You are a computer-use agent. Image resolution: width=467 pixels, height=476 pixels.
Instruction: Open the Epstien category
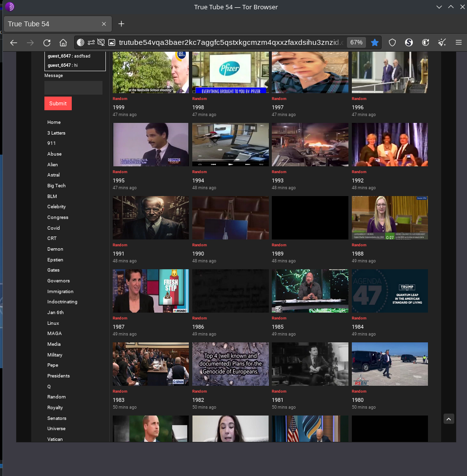(55, 260)
